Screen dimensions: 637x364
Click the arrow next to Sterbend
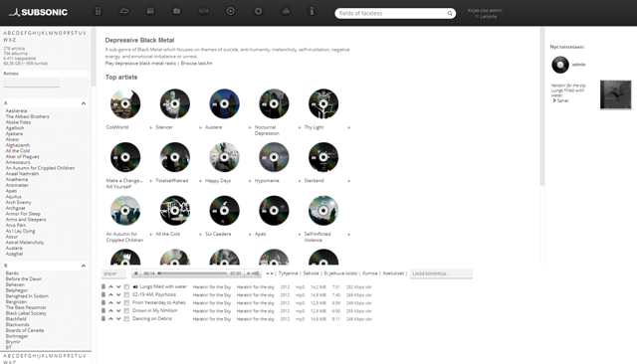349,181
